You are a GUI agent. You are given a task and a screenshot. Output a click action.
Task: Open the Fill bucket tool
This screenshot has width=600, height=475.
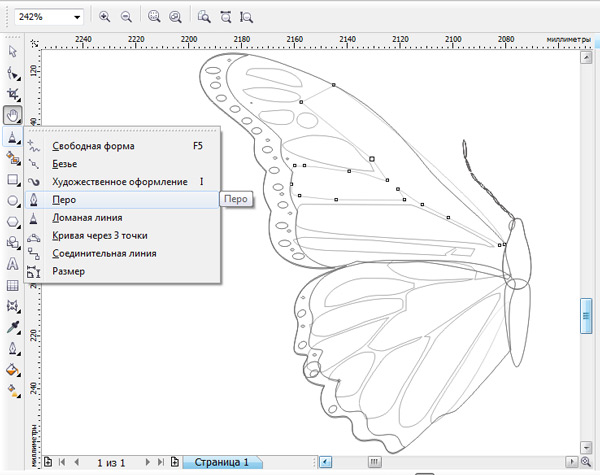click(x=13, y=370)
